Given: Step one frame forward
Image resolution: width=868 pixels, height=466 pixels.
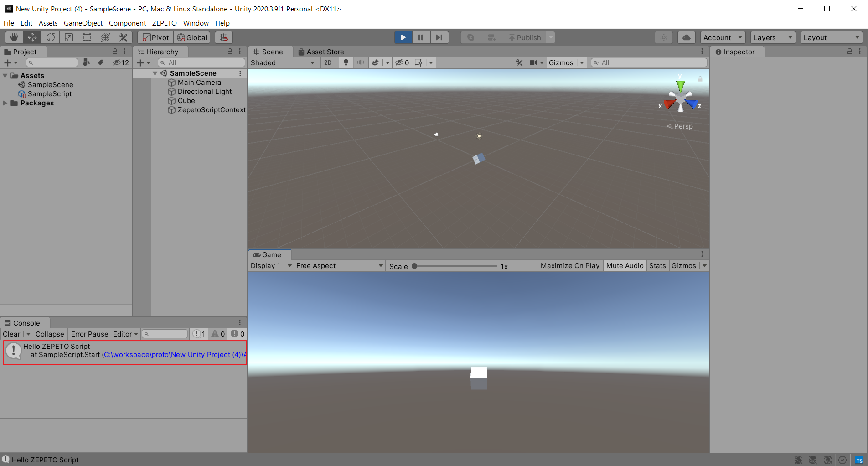Looking at the screenshot, I should [439, 37].
